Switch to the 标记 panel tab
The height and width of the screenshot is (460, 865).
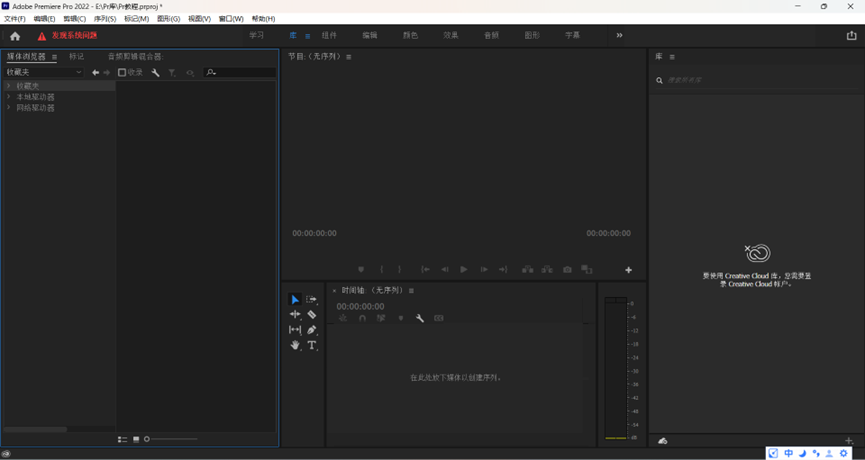tap(77, 57)
